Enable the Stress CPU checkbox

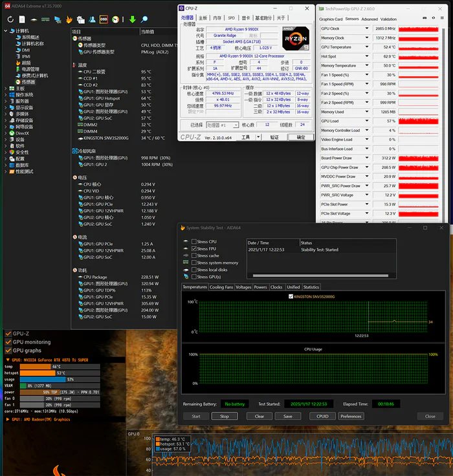194,242
